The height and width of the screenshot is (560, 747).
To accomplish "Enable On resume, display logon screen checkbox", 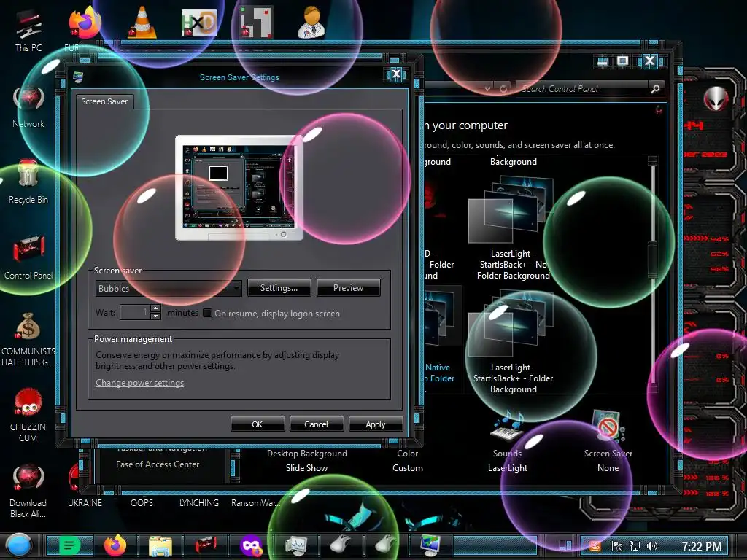I will [x=207, y=313].
